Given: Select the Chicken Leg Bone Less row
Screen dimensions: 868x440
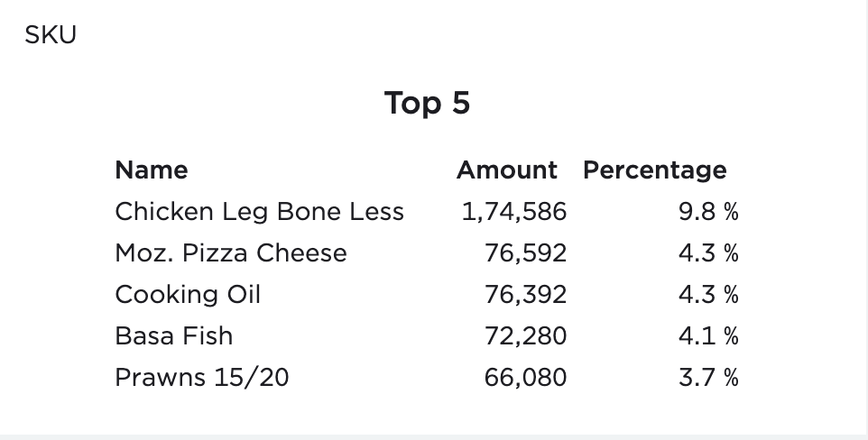Looking at the screenshot, I should [427, 211].
